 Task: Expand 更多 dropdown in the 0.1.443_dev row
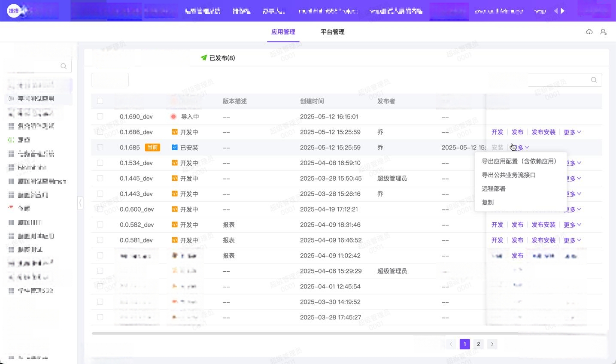click(574, 194)
